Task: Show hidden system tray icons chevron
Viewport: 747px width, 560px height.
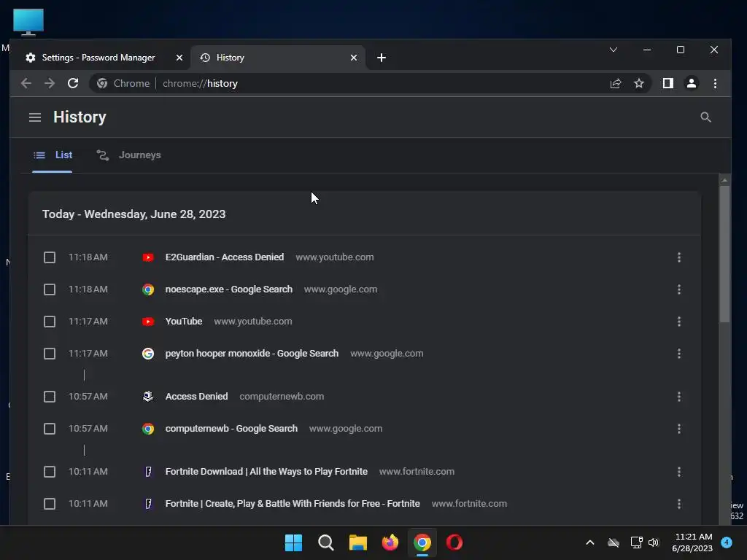Action: click(x=589, y=542)
